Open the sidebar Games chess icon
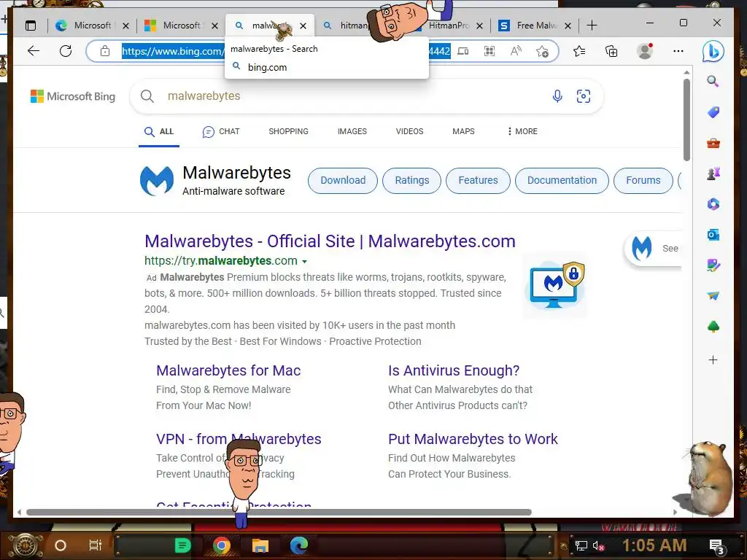 click(x=713, y=174)
